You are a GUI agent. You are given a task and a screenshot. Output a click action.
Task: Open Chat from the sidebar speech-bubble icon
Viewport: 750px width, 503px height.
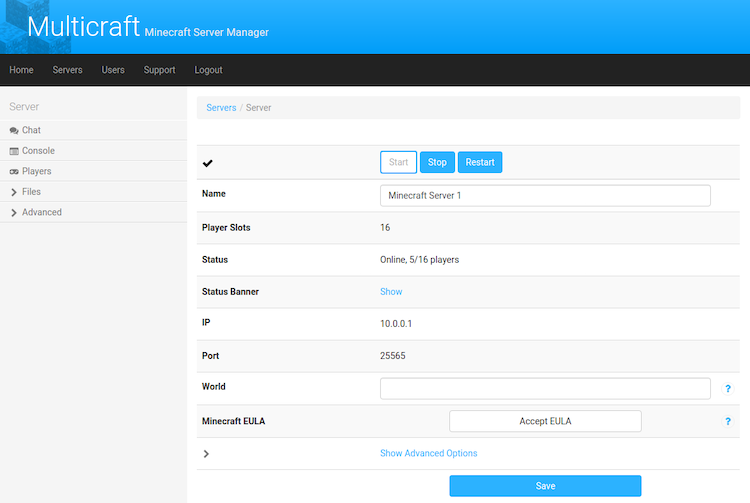(14, 131)
